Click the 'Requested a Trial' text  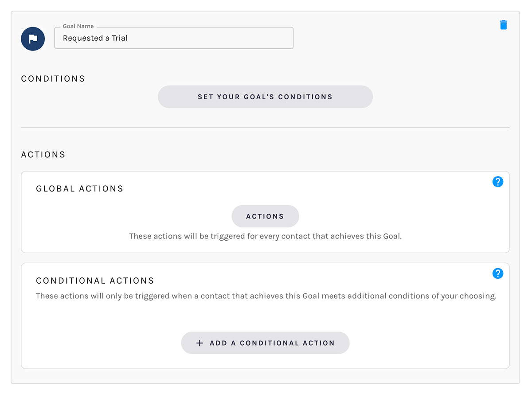(95, 38)
